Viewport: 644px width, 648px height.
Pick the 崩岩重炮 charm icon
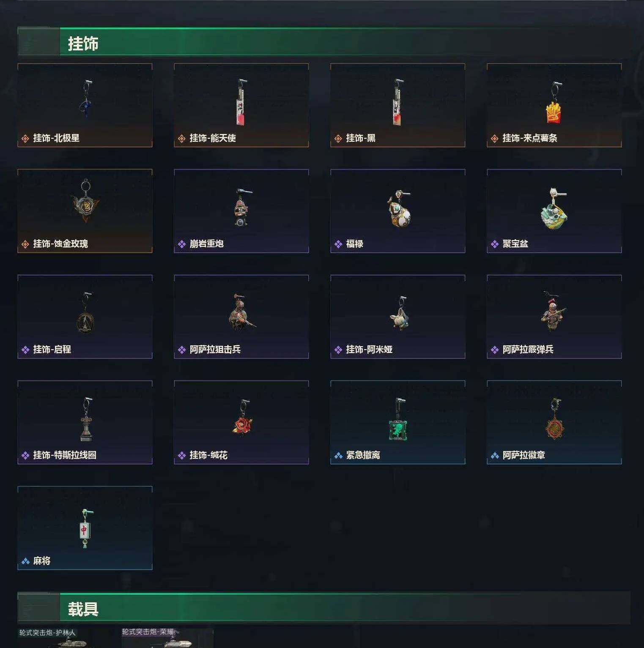242,207
